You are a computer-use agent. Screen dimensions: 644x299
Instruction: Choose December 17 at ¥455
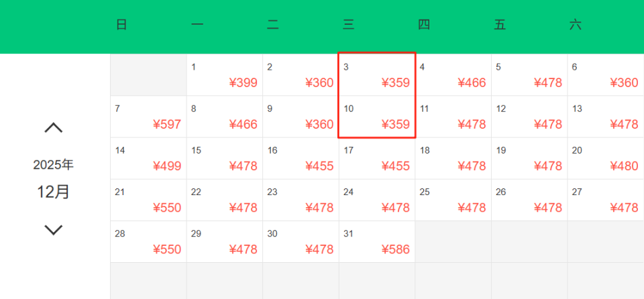click(x=377, y=158)
